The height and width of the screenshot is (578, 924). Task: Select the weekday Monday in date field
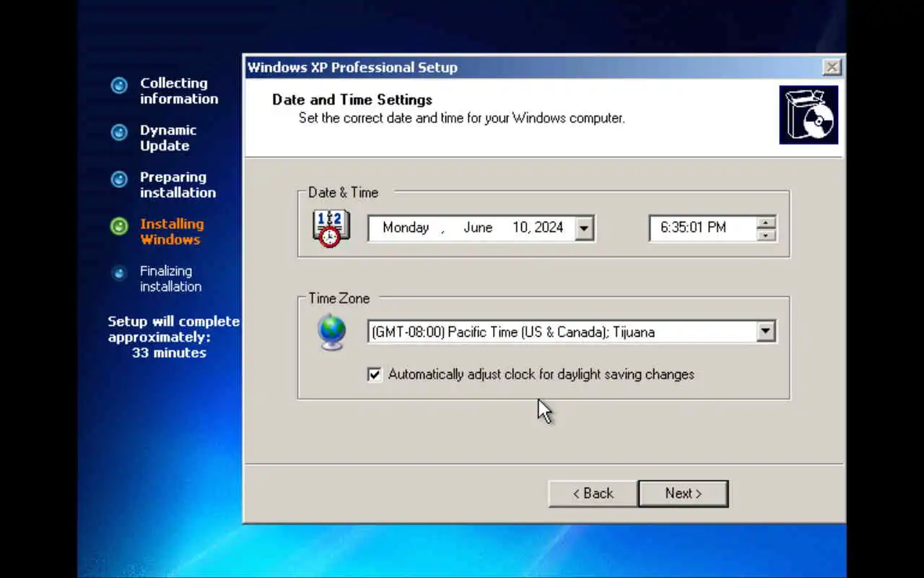(406, 228)
